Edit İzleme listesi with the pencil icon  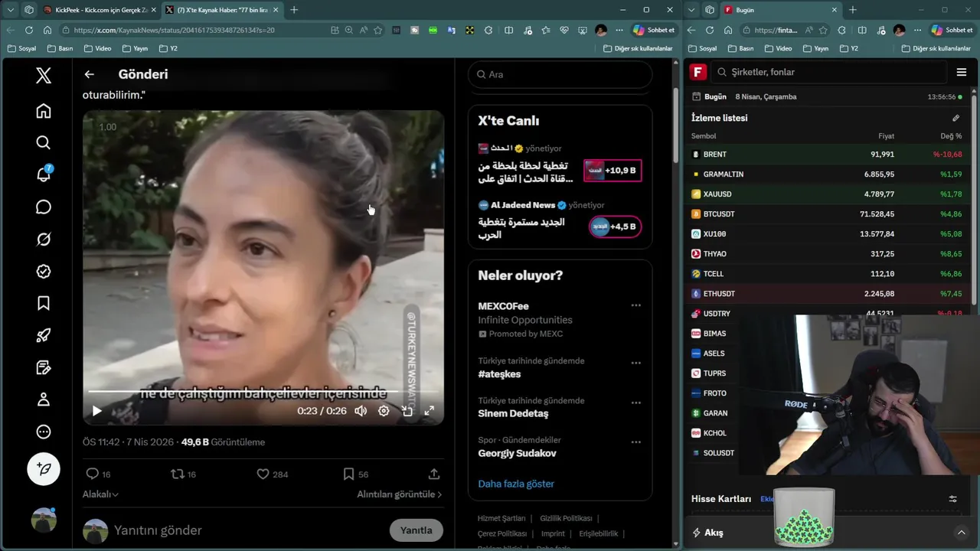click(x=955, y=118)
